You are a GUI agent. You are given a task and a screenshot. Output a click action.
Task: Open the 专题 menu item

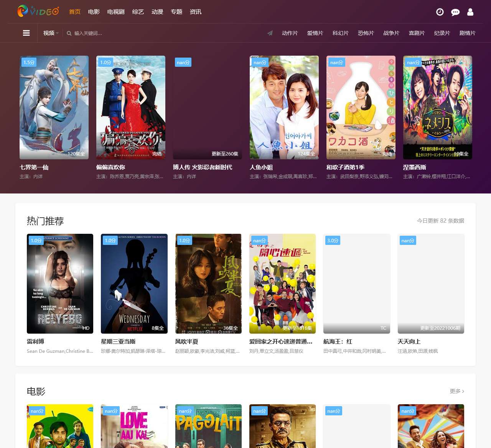(176, 12)
